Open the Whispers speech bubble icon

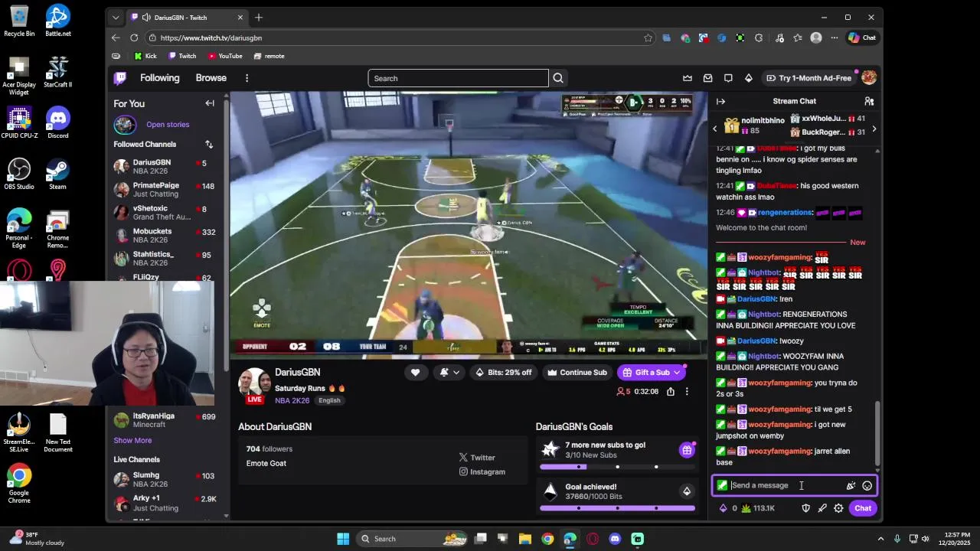tap(728, 78)
